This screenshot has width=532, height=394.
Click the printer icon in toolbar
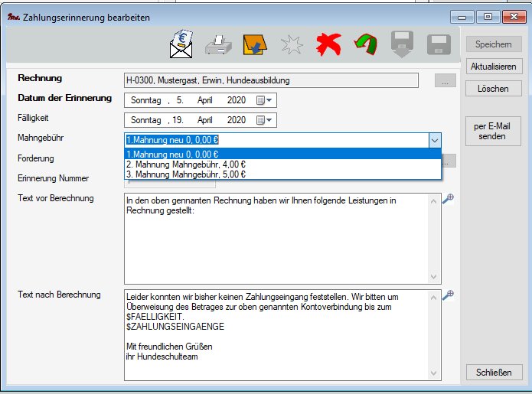[x=218, y=46]
